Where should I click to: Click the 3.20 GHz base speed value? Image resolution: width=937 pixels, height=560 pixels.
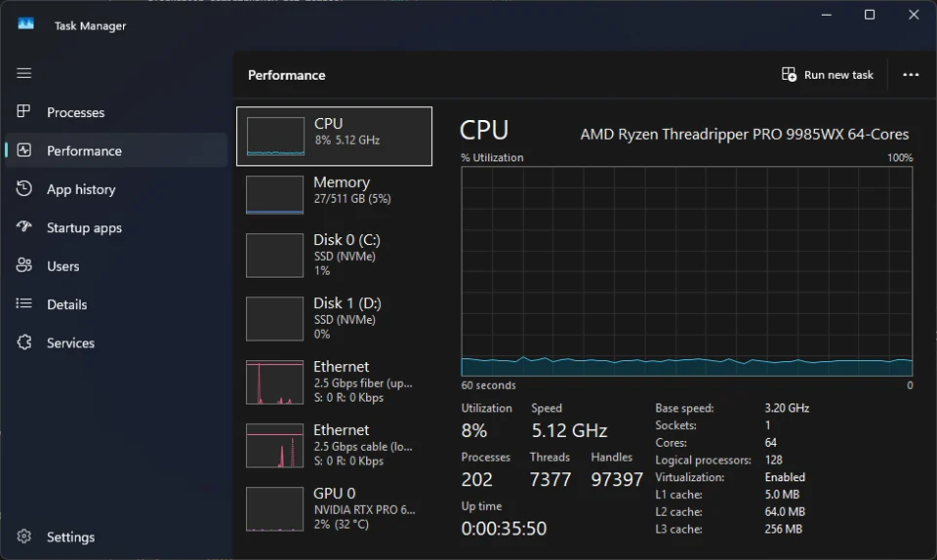coord(787,408)
